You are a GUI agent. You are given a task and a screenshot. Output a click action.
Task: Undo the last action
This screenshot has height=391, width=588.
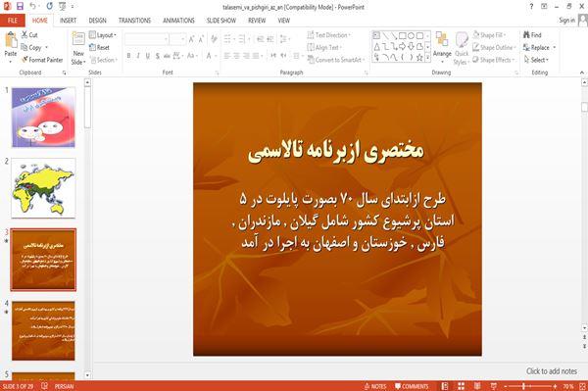pyautogui.click(x=33, y=6)
